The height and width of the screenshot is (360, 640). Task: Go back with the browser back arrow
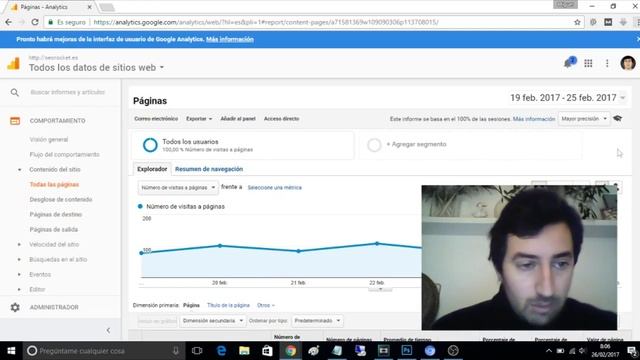(x=9, y=22)
